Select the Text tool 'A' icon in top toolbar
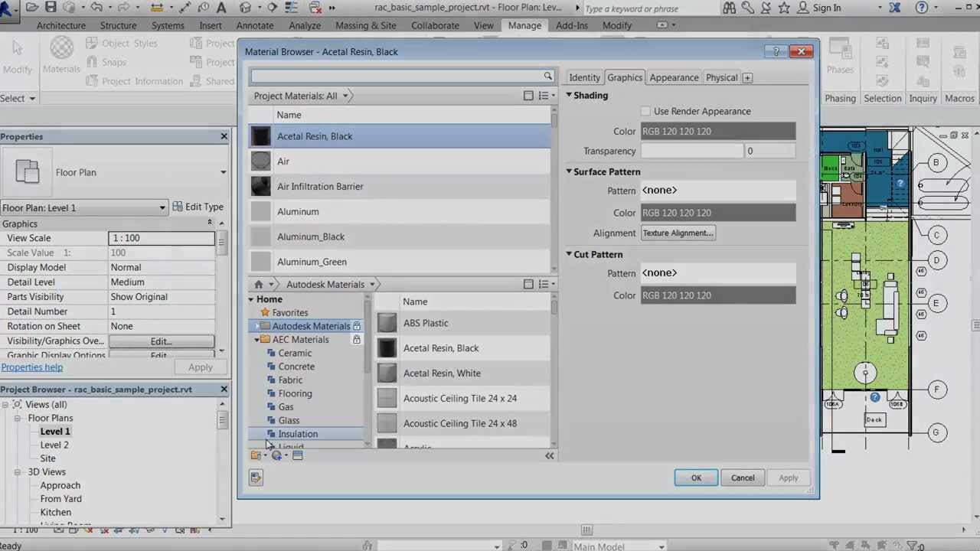 pyautogui.click(x=221, y=7)
